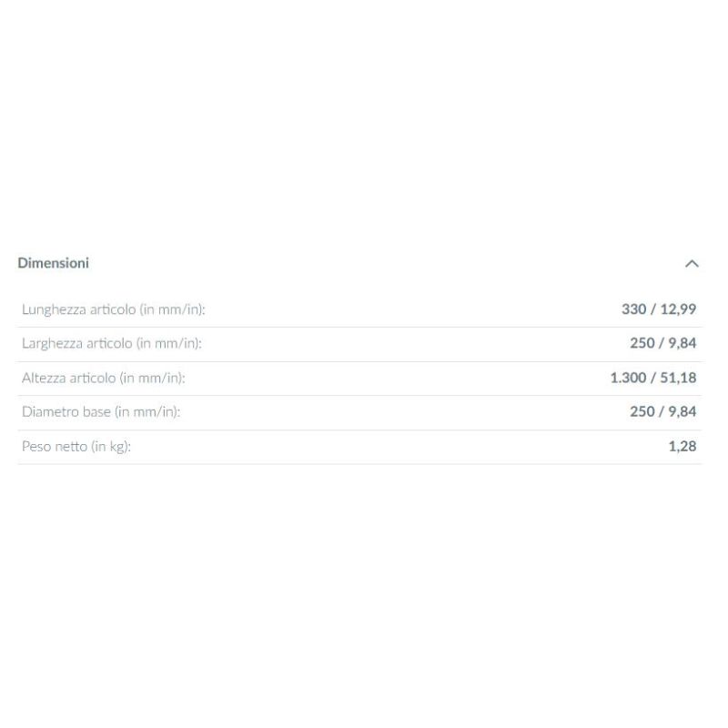
Task: Click 9,84 in the Diametro base row
Action: pyautogui.click(x=682, y=412)
